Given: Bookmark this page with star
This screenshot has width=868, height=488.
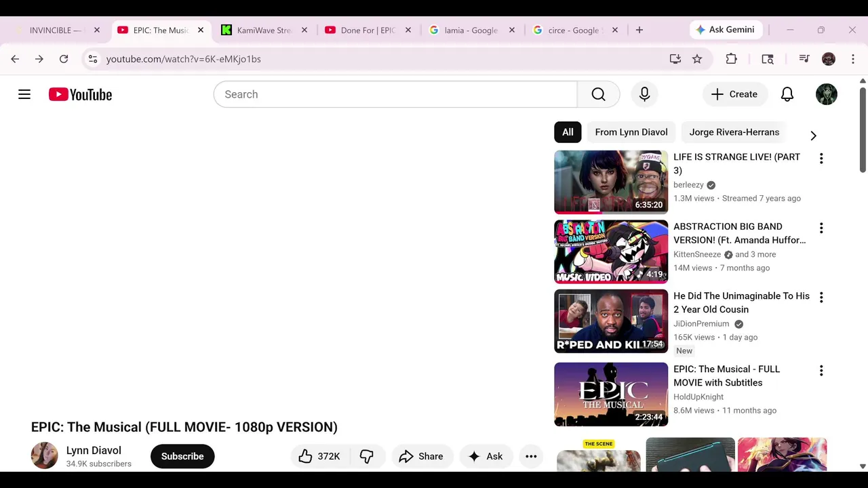Looking at the screenshot, I should (x=697, y=59).
